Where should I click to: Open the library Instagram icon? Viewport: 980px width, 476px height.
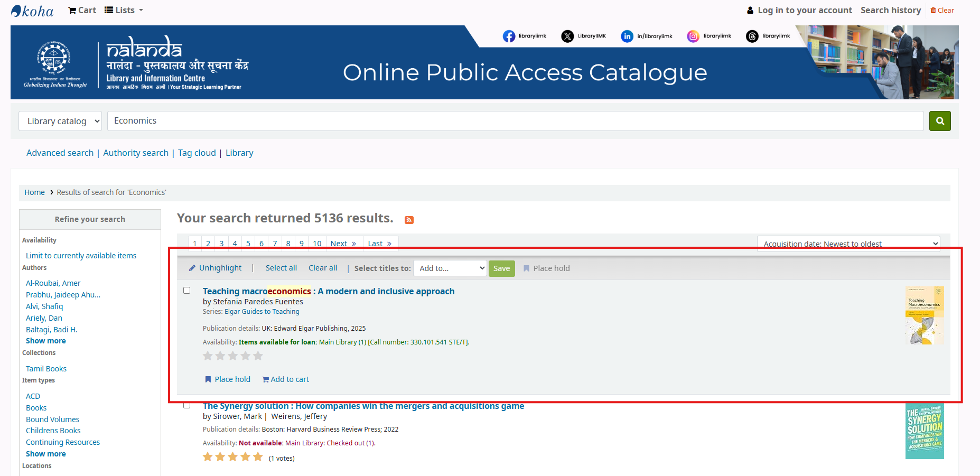(693, 36)
